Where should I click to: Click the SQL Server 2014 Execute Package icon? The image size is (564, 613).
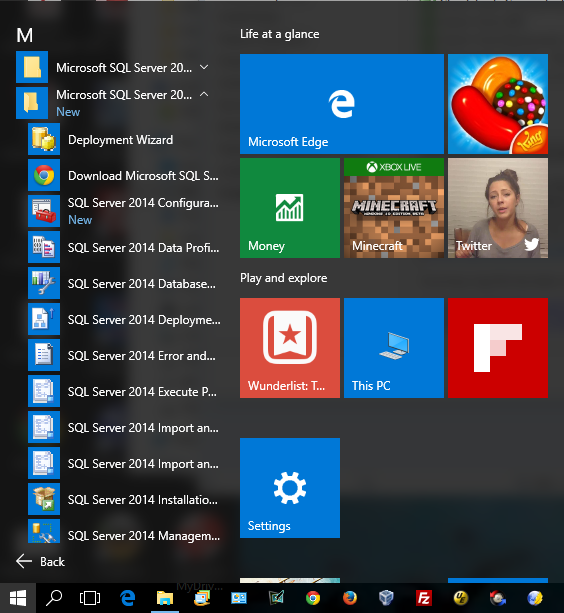point(44,391)
